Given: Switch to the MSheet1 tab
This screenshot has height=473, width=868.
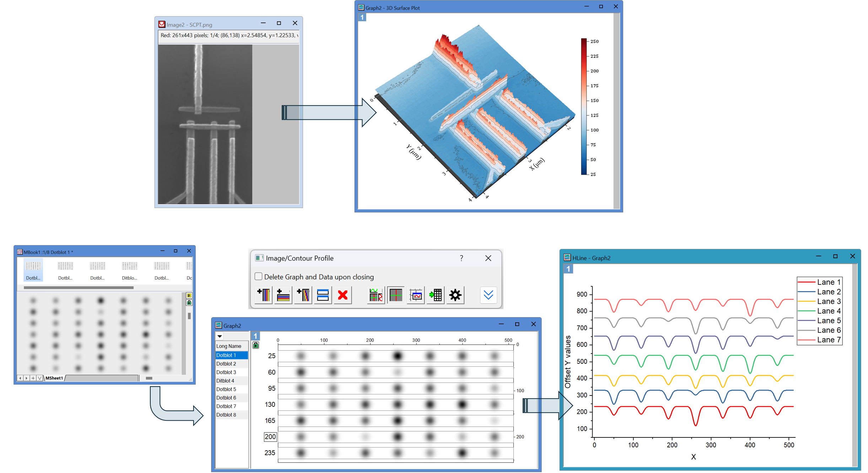Looking at the screenshot, I should click(x=54, y=378).
